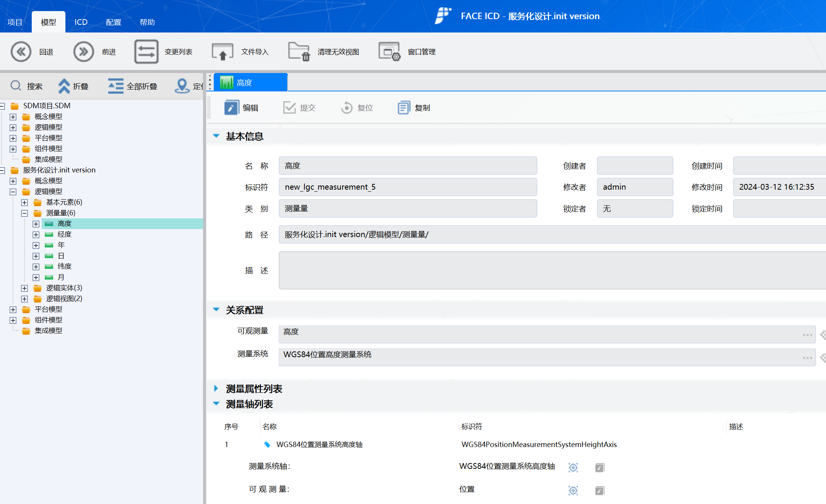Click ellipsis button in 可观测量 field
This screenshot has height=504, width=826.
[807, 335]
